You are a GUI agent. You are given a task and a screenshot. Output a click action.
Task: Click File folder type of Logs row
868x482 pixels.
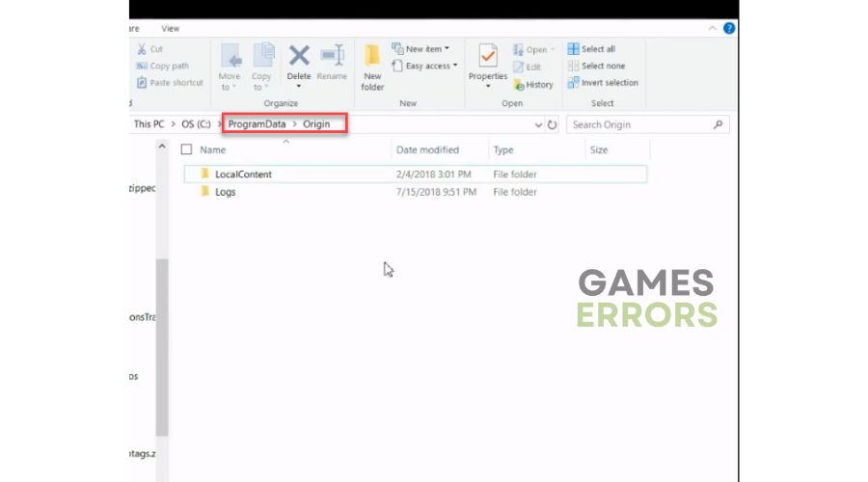click(x=515, y=192)
